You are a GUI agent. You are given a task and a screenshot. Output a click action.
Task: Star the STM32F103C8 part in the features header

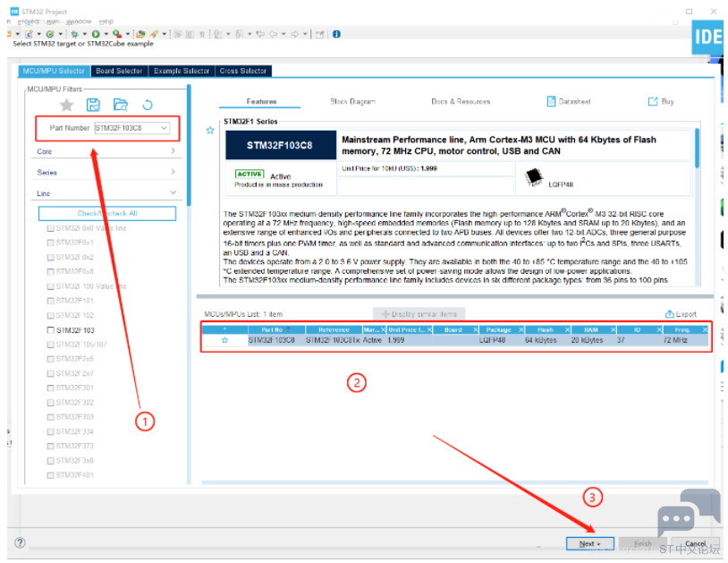pyautogui.click(x=210, y=131)
